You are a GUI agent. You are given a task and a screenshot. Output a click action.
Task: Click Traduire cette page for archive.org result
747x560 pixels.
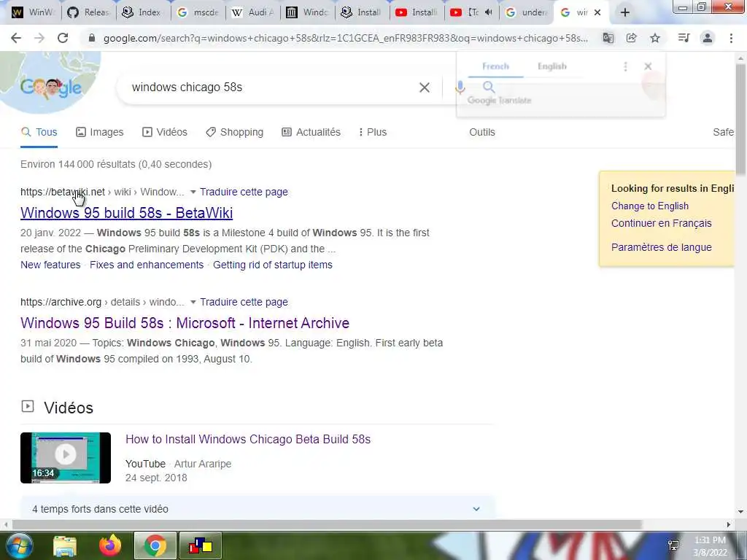click(244, 302)
